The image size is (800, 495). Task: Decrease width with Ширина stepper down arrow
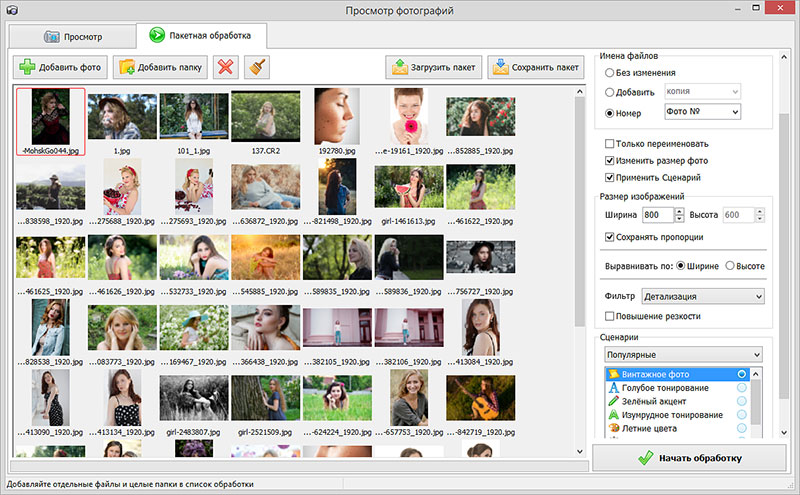tap(679, 218)
